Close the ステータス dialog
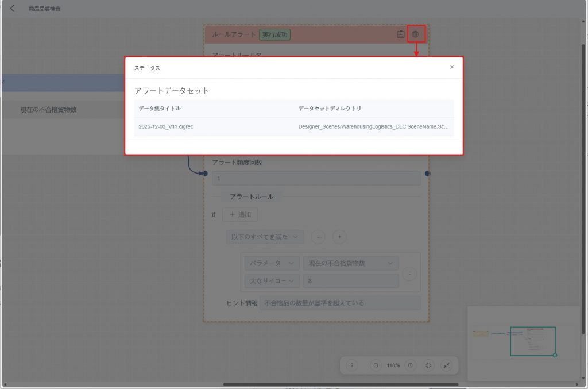588x389 pixels. [x=452, y=67]
